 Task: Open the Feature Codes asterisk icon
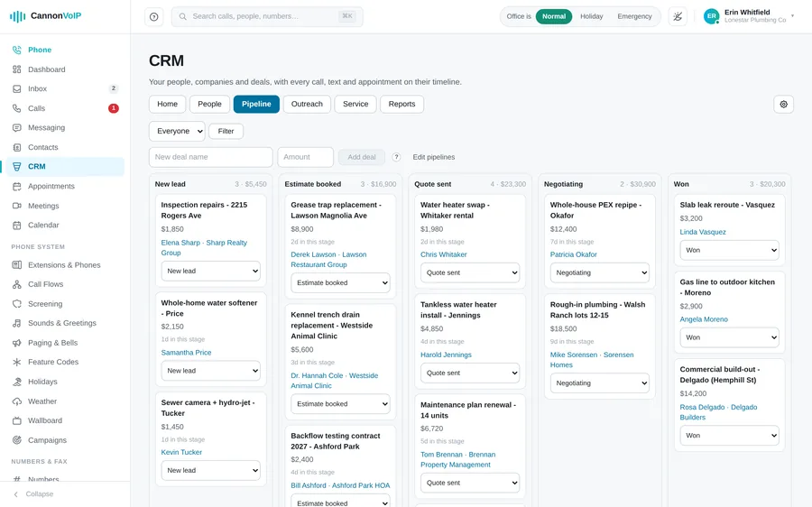(x=17, y=362)
